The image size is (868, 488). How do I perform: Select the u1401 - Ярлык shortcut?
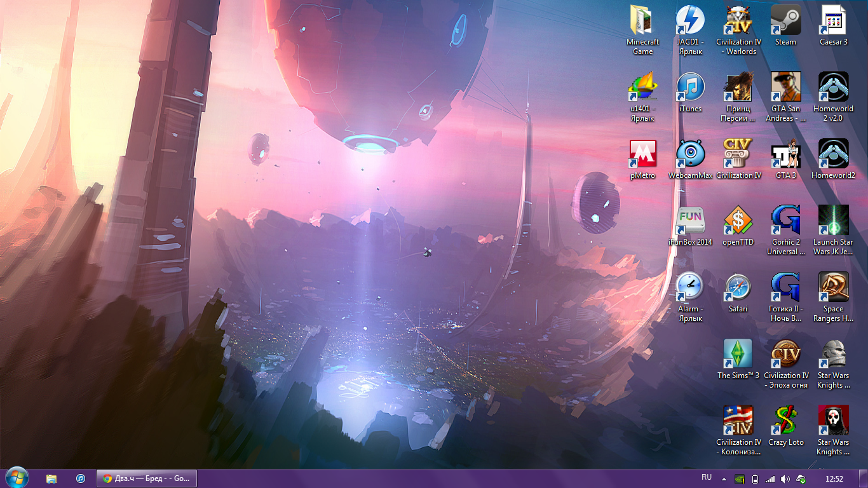(x=642, y=97)
